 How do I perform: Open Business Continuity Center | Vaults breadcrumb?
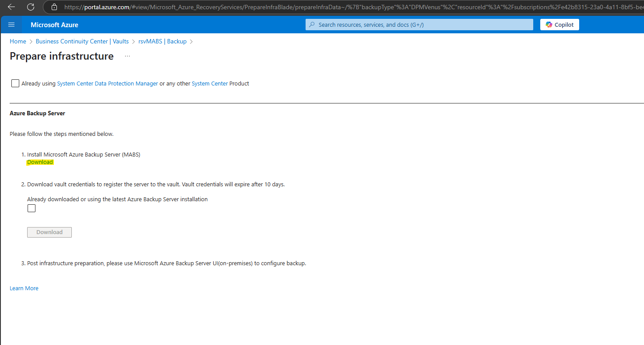pyautogui.click(x=82, y=41)
